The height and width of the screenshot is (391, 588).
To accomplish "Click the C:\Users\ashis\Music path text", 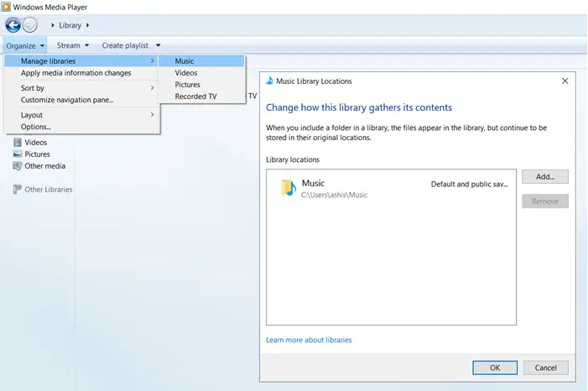I will (334, 195).
